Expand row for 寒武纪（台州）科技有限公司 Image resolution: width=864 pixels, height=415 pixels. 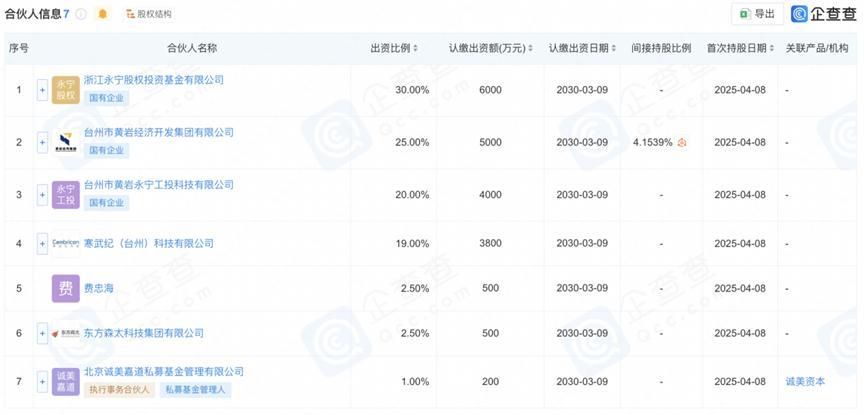pos(42,243)
